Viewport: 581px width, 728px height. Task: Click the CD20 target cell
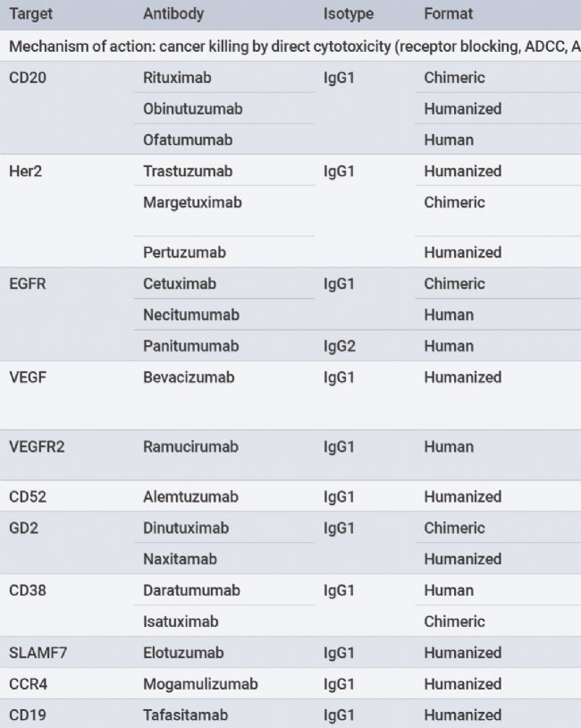pyautogui.click(x=28, y=78)
